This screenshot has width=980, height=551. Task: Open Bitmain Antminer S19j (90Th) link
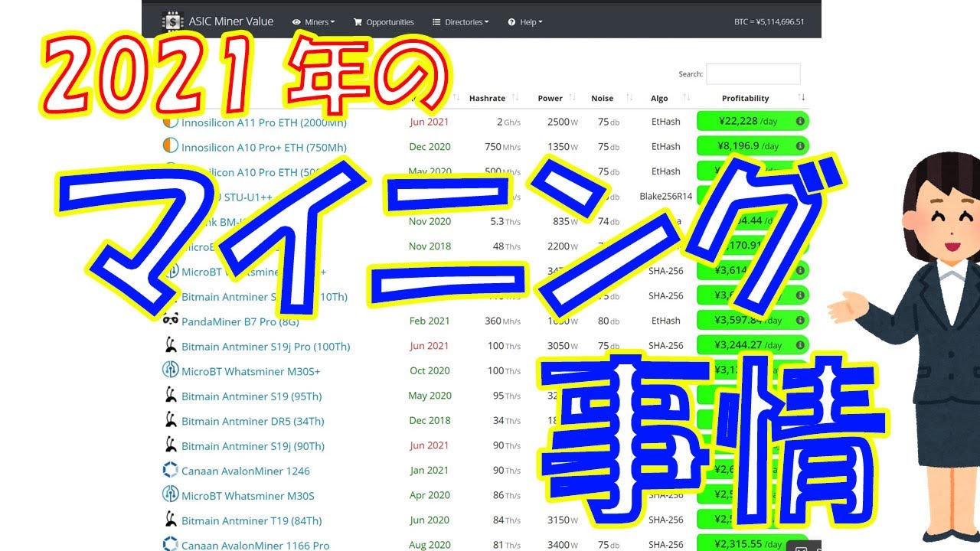coord(253,446)
